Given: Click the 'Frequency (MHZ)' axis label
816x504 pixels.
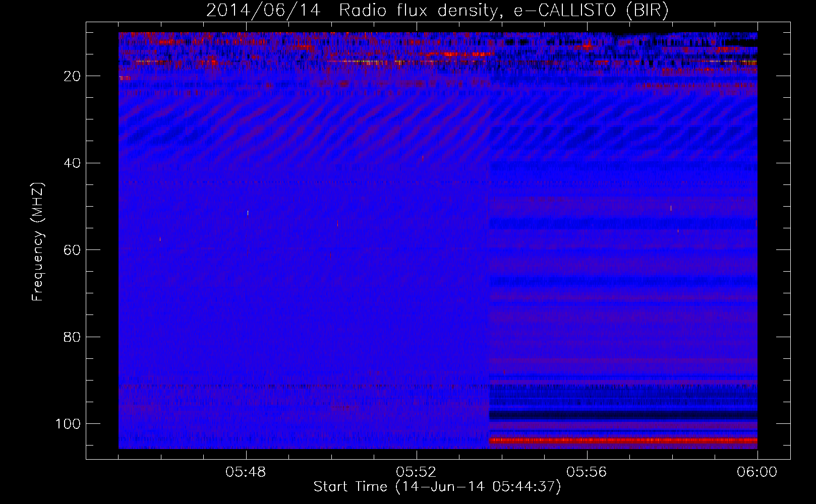Looking at the screenshot, I should point(38,242).
